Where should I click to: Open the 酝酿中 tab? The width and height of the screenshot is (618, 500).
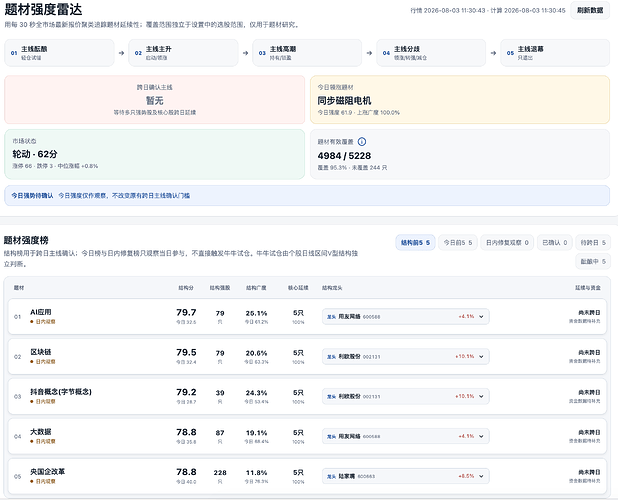pos(593,261)
